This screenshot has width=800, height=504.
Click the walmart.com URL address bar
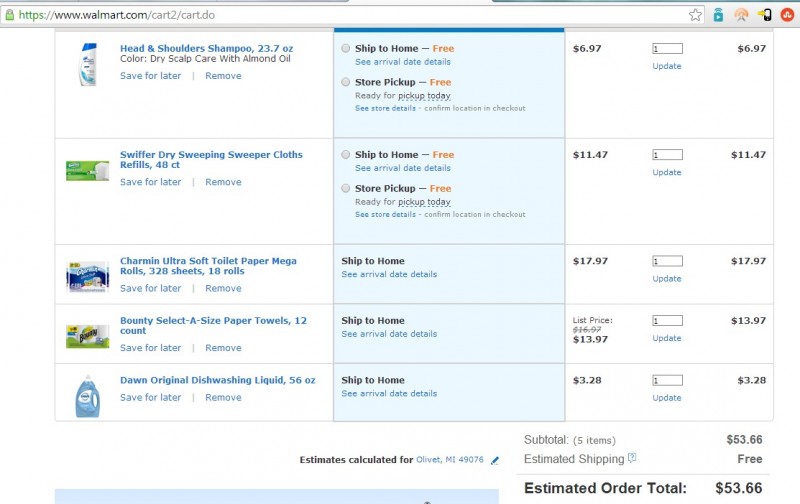(x=352, y=15)
